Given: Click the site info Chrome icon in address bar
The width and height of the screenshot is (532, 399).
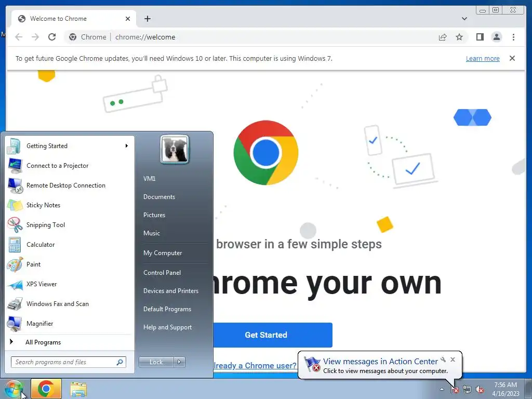Looking at the screenshot, I should (x=73, y=37).
